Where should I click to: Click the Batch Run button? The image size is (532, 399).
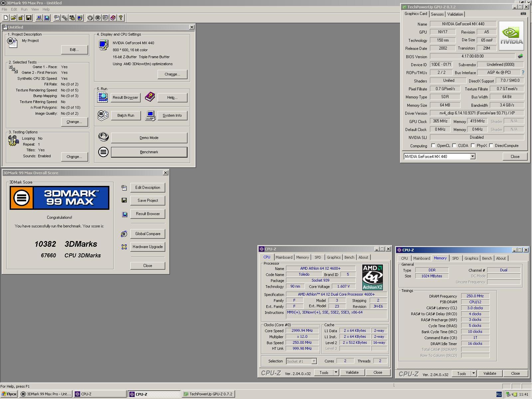(x=126, y=115)
